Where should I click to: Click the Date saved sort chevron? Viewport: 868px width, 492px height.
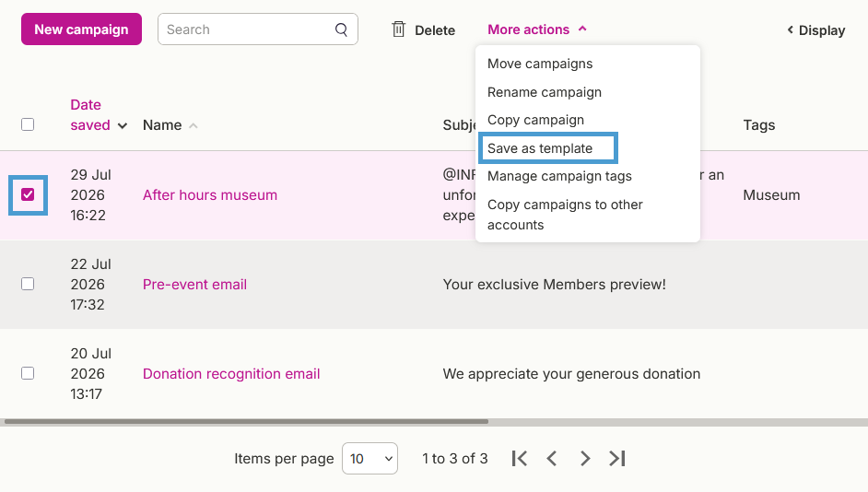tap(123, 125)
